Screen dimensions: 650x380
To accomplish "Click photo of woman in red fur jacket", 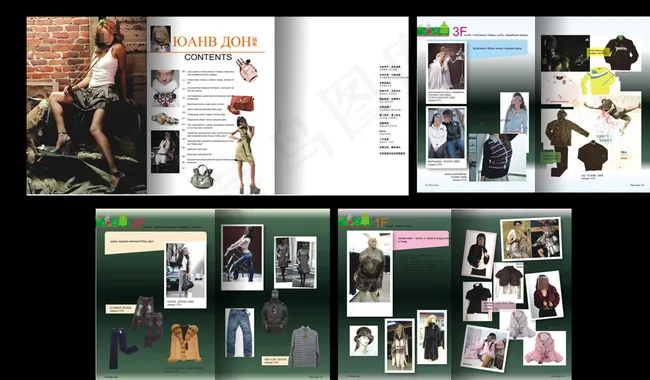I will tap(545, 295).
